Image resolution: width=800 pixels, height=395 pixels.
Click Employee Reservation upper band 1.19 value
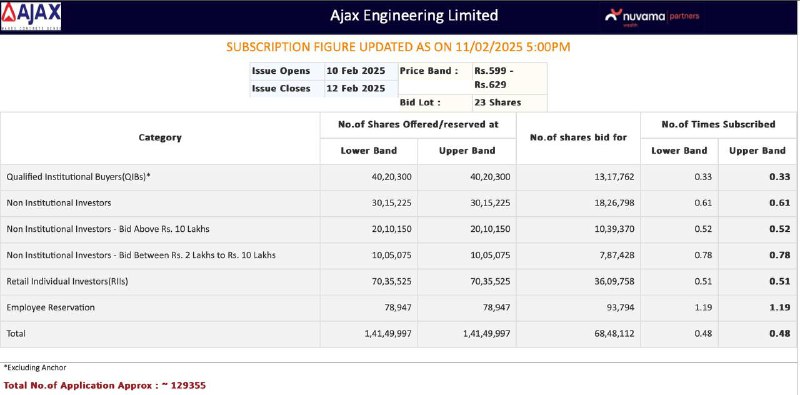[780, 308]
